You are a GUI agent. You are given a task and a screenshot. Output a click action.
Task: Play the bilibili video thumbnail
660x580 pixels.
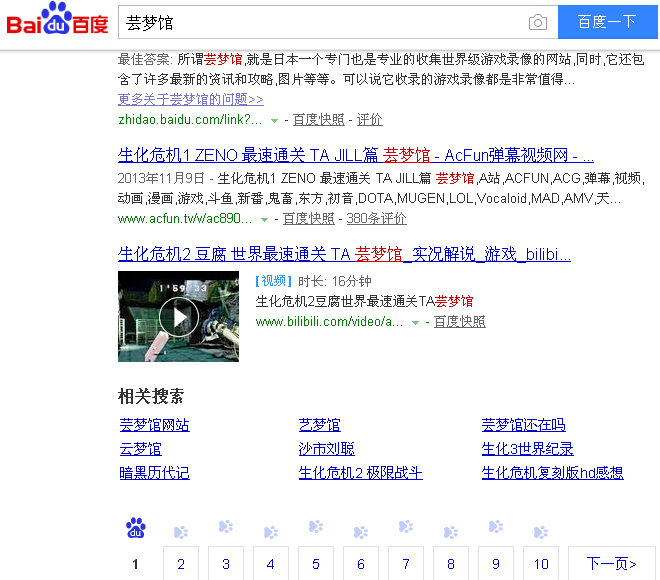point(178,317)
